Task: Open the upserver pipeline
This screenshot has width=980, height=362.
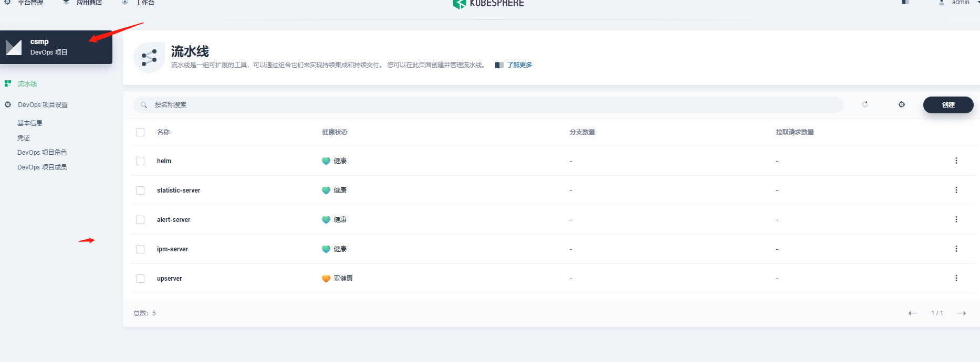Action: tap(169, 279)
